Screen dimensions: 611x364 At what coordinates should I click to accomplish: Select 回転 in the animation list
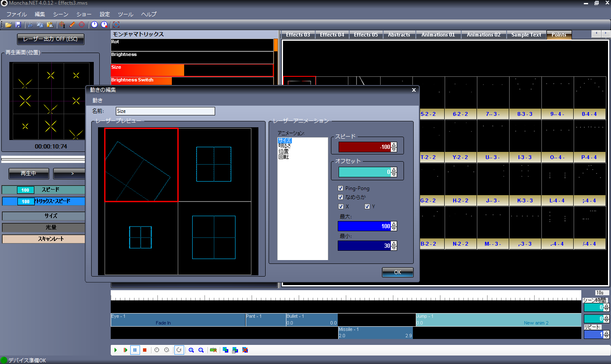284,157
